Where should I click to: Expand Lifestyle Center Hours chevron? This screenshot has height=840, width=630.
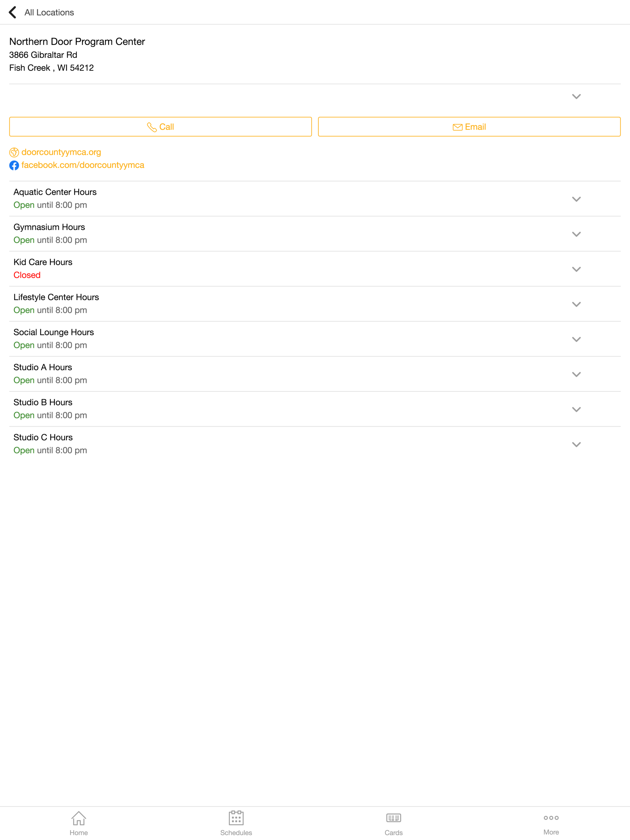click(576, 304)
